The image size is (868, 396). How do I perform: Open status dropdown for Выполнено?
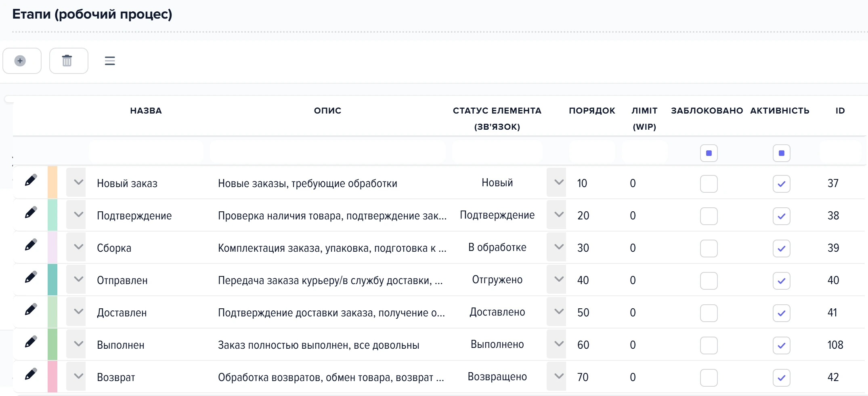[x=556, y=344]
